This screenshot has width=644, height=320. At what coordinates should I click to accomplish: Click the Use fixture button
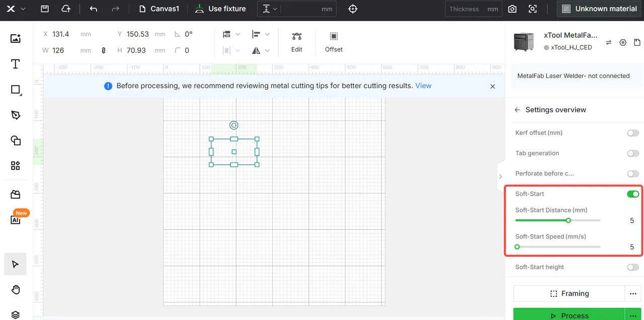click(x=220, y=9)
